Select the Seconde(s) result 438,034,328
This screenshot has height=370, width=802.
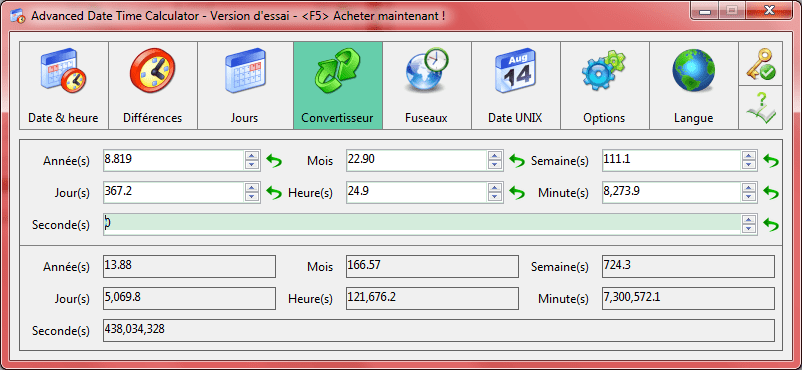[x=439, y=331]
